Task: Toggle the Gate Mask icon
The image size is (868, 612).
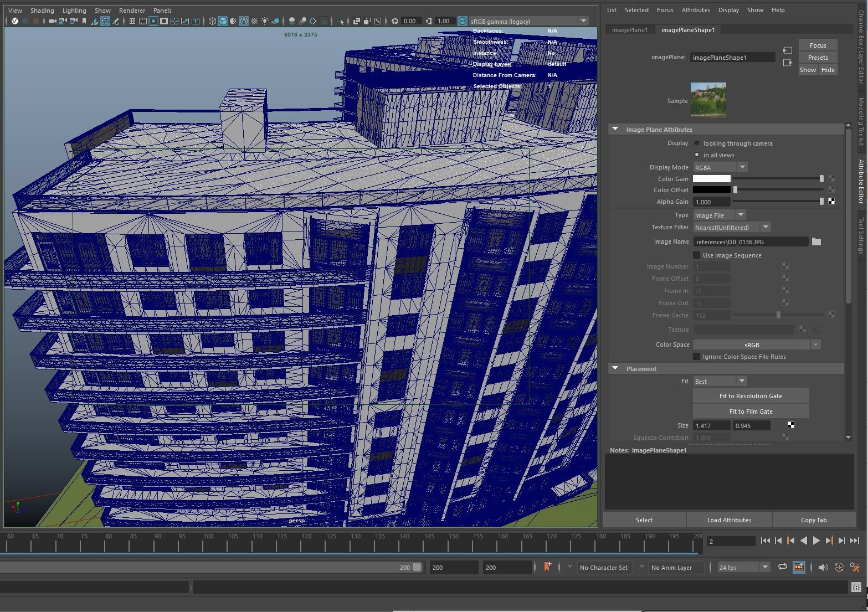Action: pyautogui.click(x=164, y=21)
